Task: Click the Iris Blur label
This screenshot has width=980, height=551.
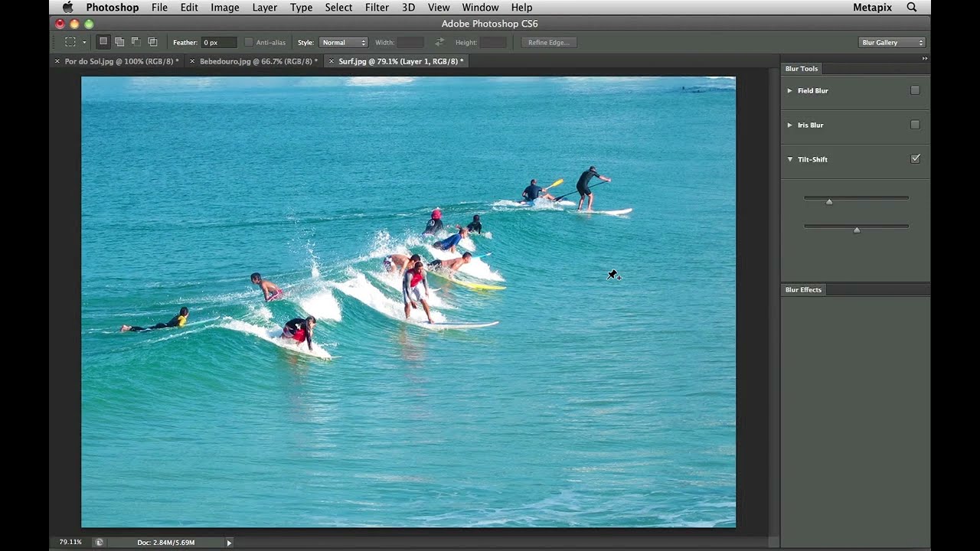Action: (811, 125)
